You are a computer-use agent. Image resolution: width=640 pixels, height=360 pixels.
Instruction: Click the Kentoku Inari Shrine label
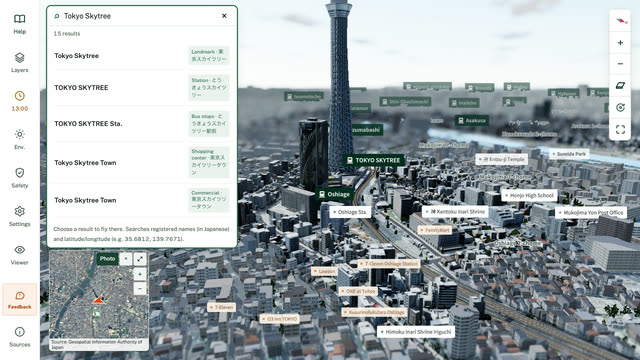[x=455, y=212]
